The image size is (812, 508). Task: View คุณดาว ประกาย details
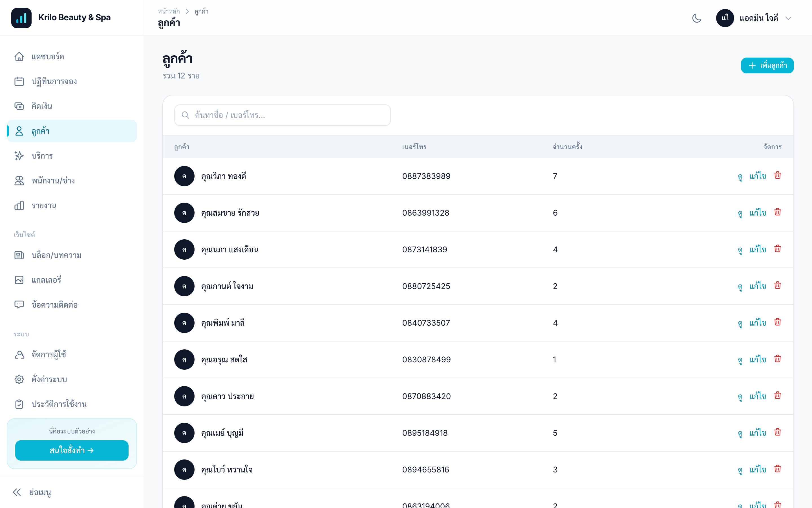point(740,397)
